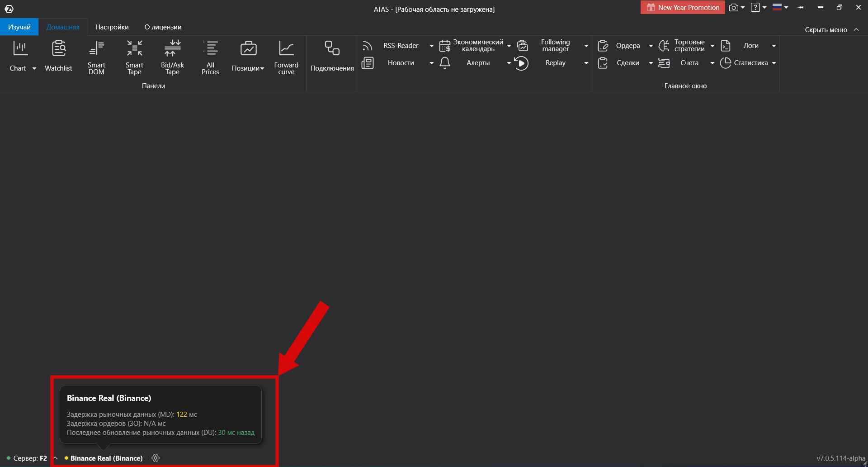Click the Статистика pie chart icon

coord(726,63)
